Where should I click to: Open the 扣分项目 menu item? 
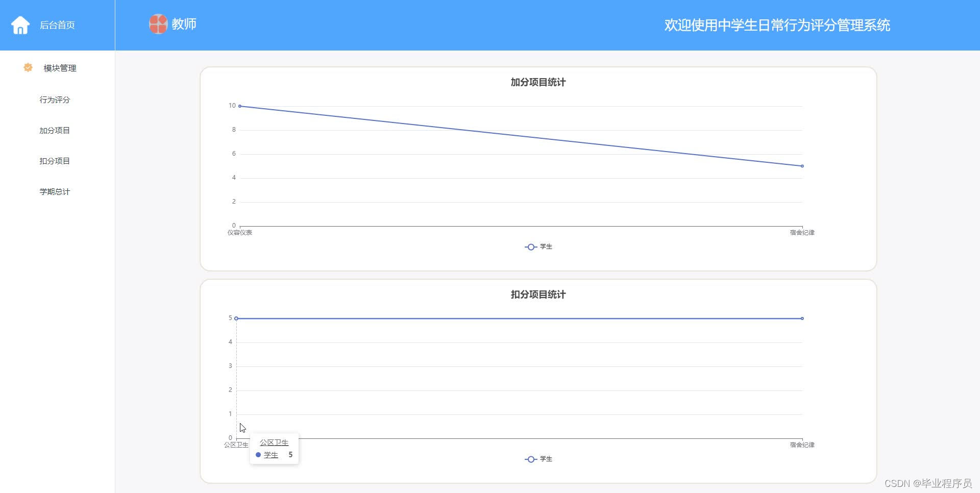pyautogui.click(x=55, y=161)
